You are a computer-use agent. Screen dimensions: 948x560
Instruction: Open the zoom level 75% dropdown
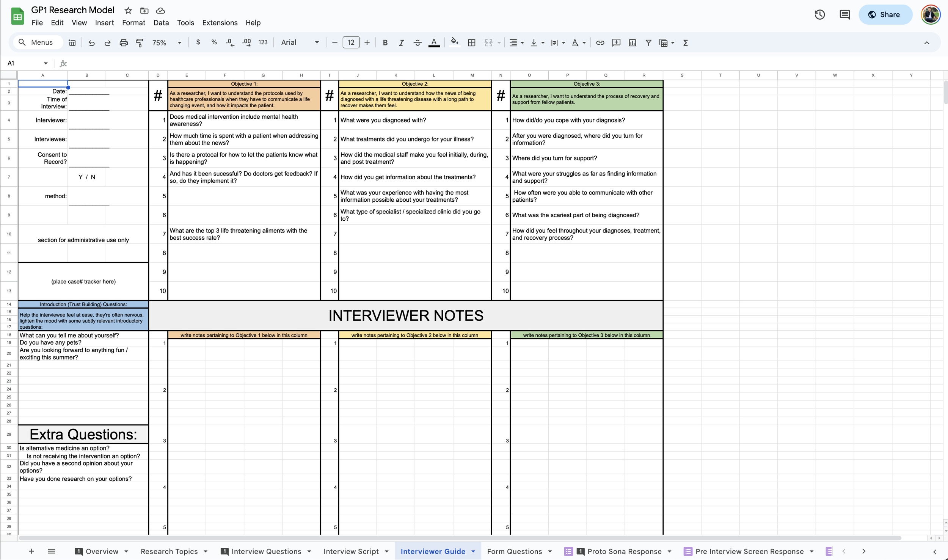click(167, 43)
